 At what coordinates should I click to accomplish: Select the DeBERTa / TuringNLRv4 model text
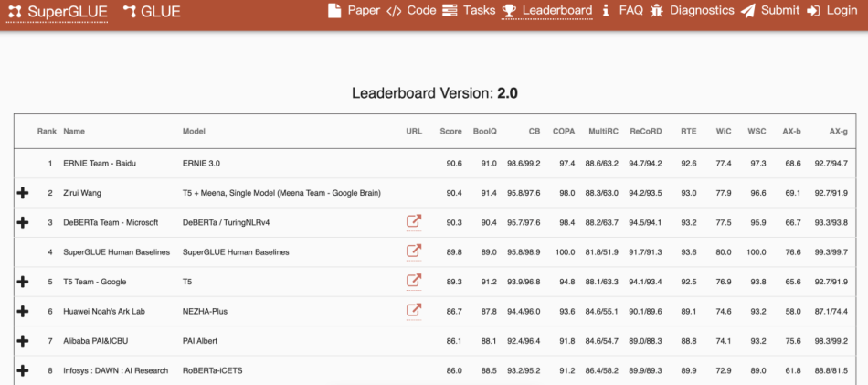(x=227, y=222)
